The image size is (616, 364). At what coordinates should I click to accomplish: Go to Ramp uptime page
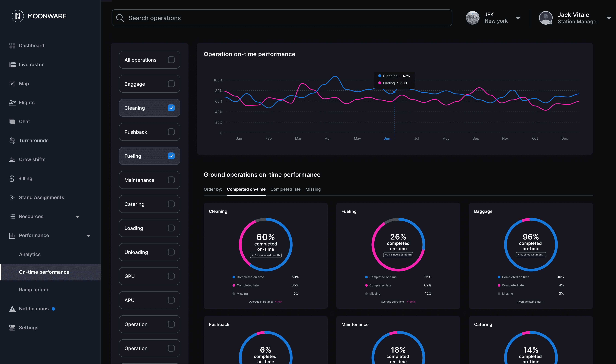tap(34, 290)
